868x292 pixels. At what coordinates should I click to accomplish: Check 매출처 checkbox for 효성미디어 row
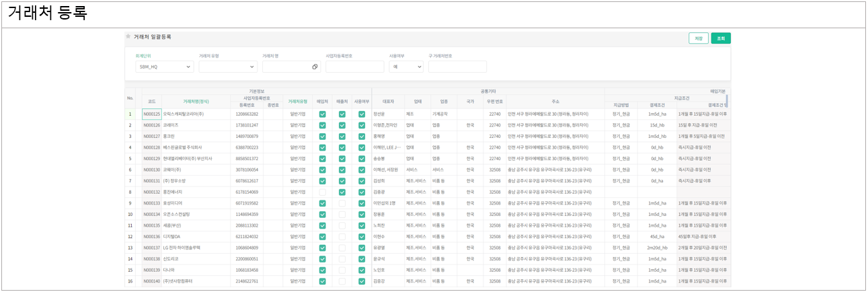(x=342, y=203)
